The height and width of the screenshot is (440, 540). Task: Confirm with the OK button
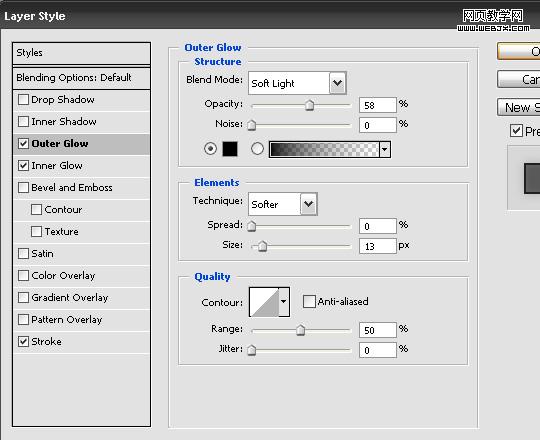[519, 51]
